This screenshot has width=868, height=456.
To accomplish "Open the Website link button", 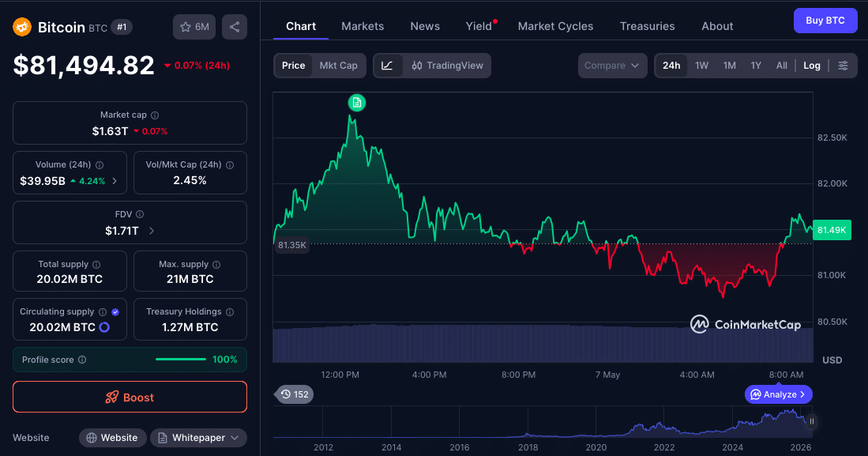I will click(112, 438).
